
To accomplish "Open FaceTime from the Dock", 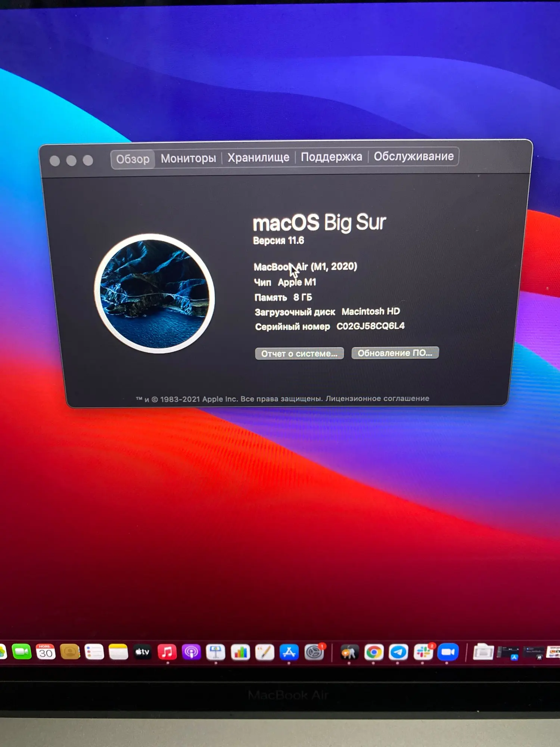I will pos(22,652).
